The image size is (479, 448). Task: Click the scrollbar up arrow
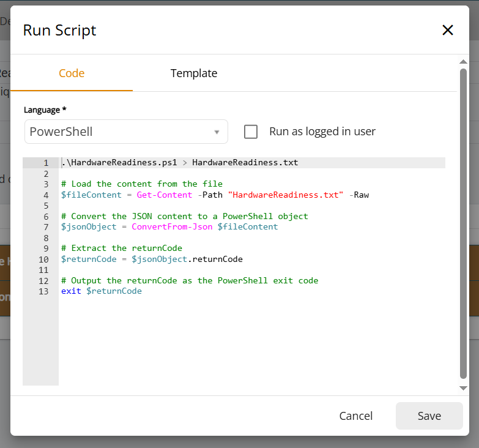click(463, 62)
